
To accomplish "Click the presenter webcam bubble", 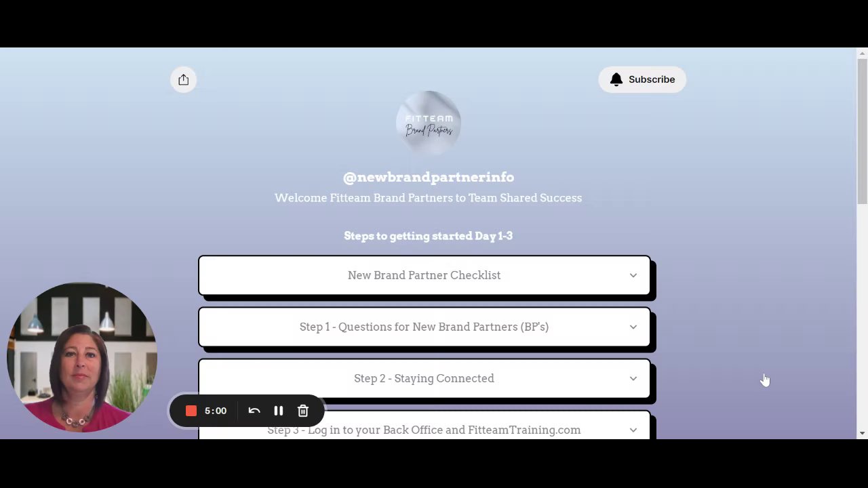I will pyautogui.click(x=82, y=357).
